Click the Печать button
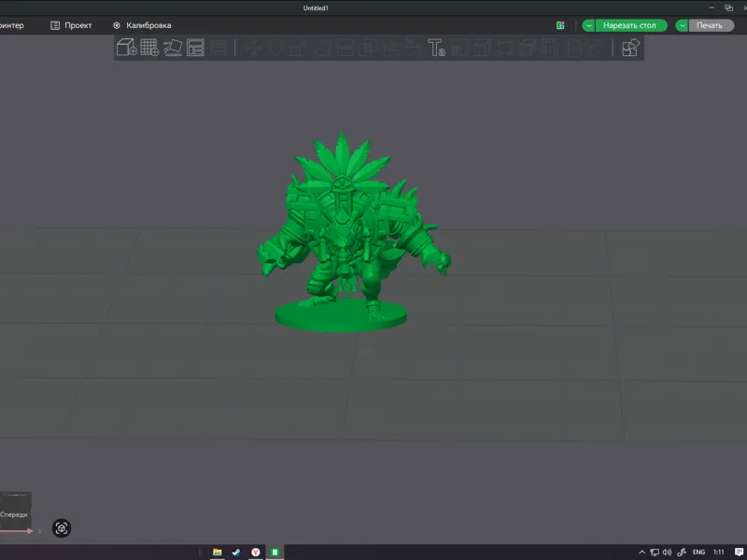 click(711, 25)
